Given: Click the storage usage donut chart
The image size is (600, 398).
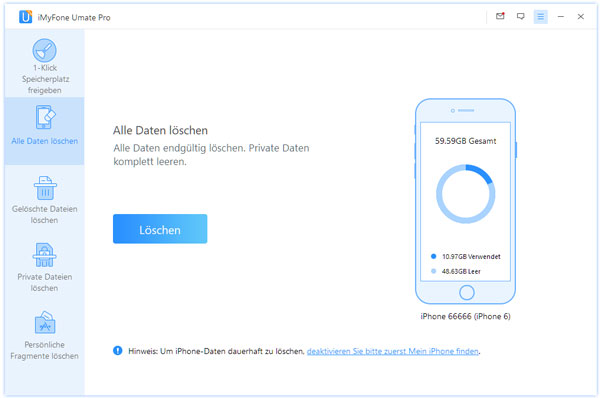Looking at the screenshot, I should click(x=466, y=194).
